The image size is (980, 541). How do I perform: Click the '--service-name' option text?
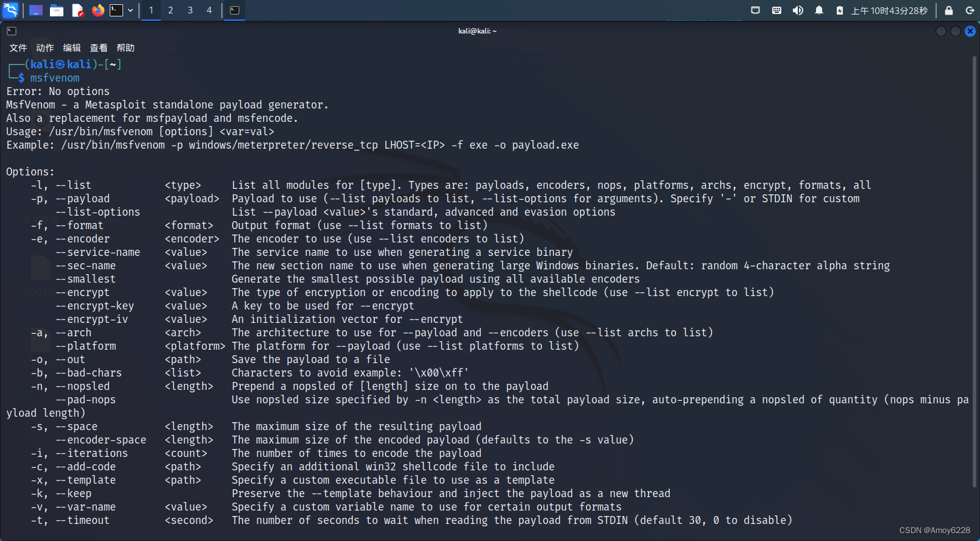98,252
